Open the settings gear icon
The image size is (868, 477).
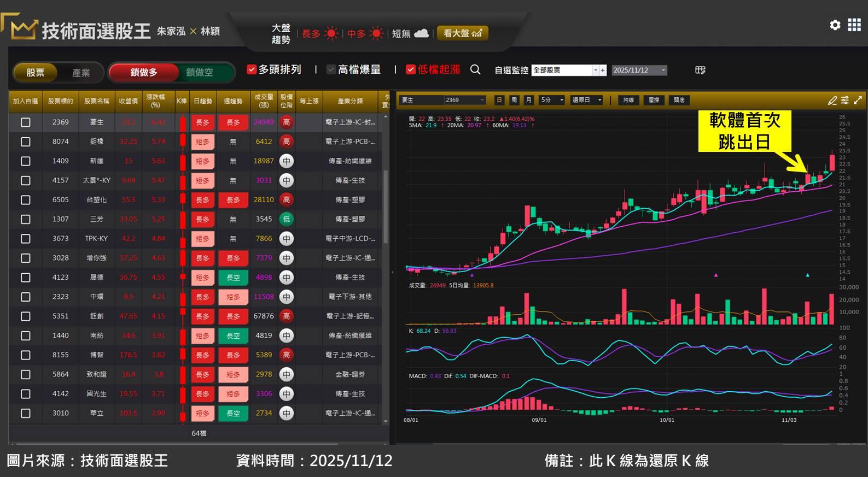click(835, 25)
